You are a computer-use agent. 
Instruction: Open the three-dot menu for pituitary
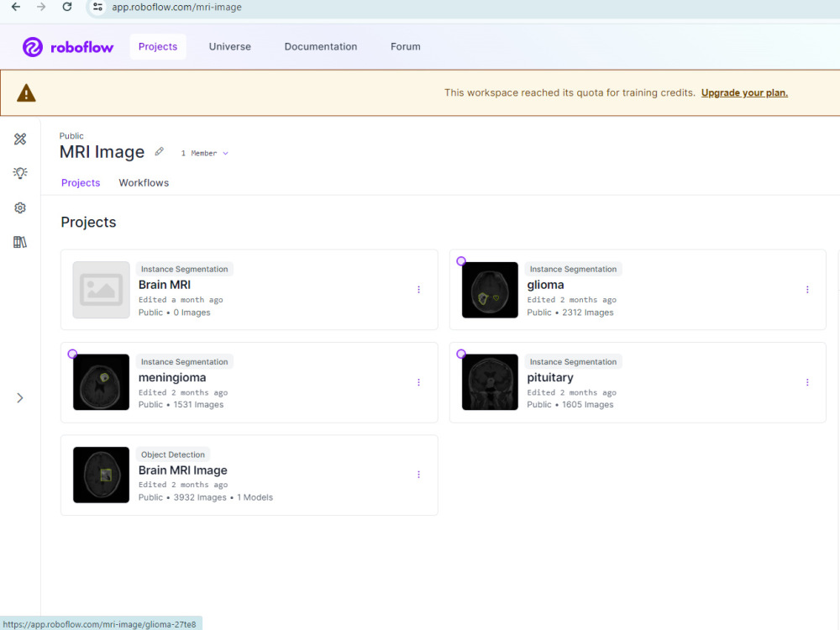tap(807, 382)
